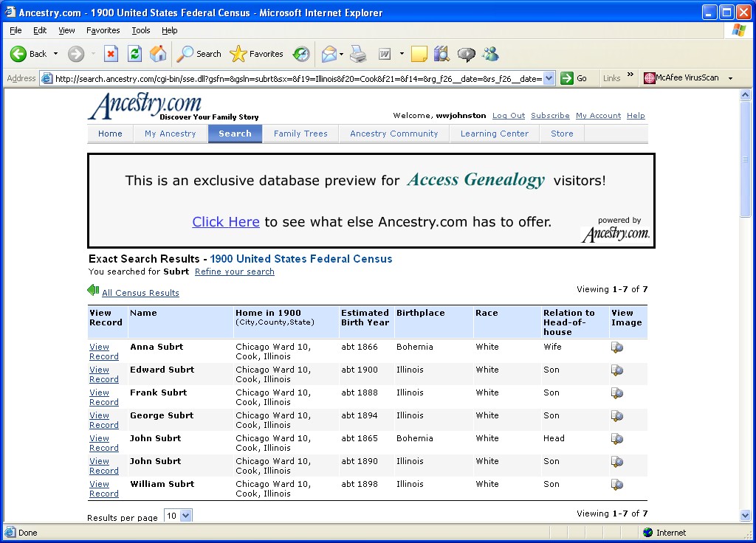Click the Subscribe link
This screenshot has height=543, width=756.
550,116
